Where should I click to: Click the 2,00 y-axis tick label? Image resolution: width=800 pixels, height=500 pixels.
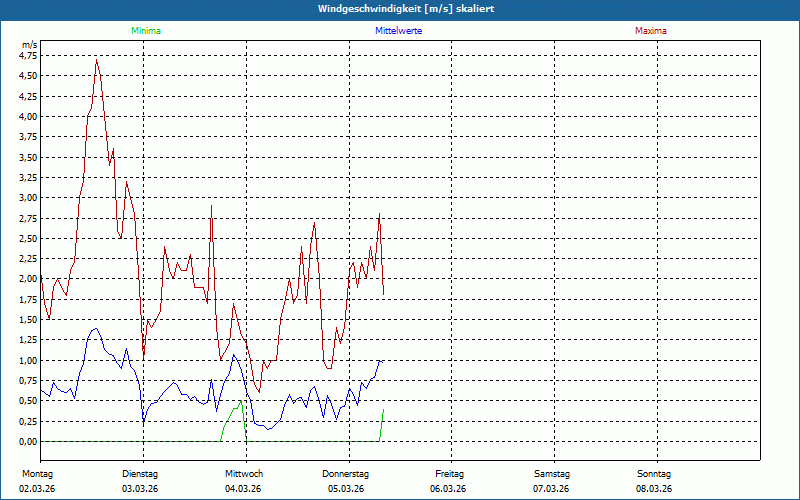pos(28,279)
